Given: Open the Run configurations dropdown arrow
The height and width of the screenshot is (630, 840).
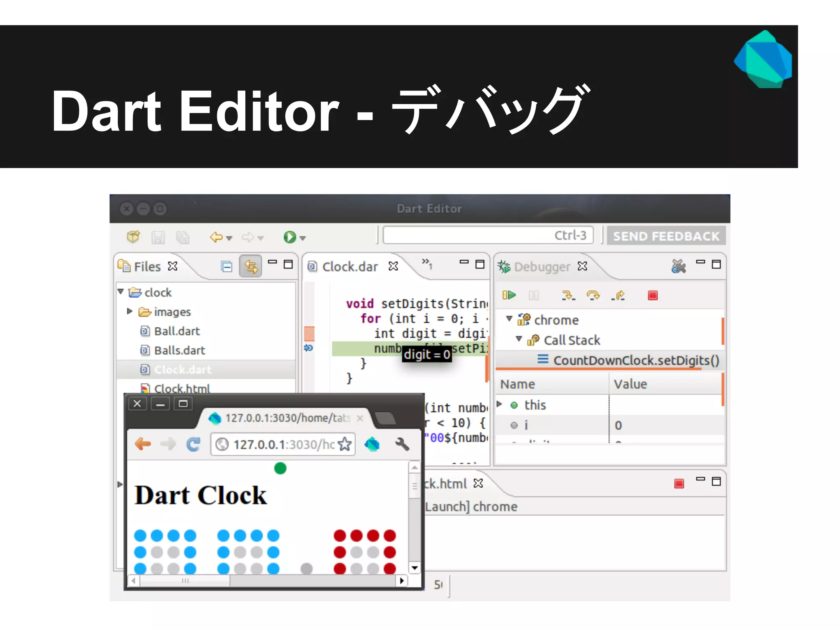Looking at the screenshot, I should (x=303, y=238).
